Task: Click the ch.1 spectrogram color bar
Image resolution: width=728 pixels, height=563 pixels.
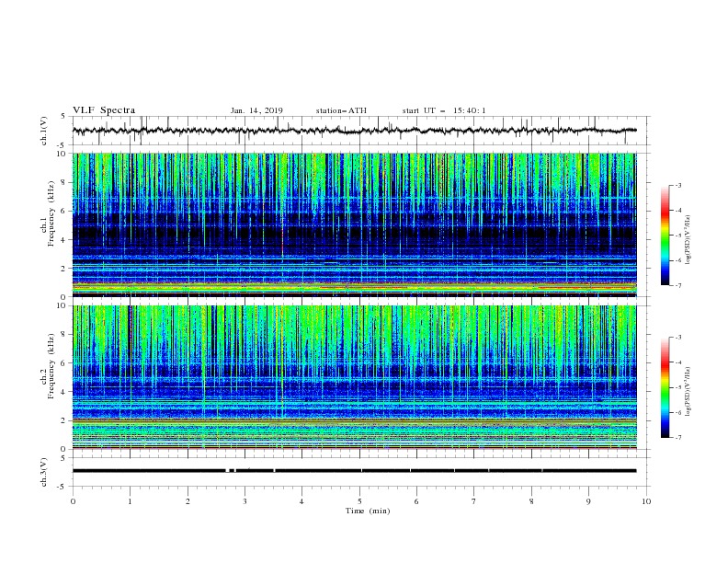Action: (x=665, y=236)
